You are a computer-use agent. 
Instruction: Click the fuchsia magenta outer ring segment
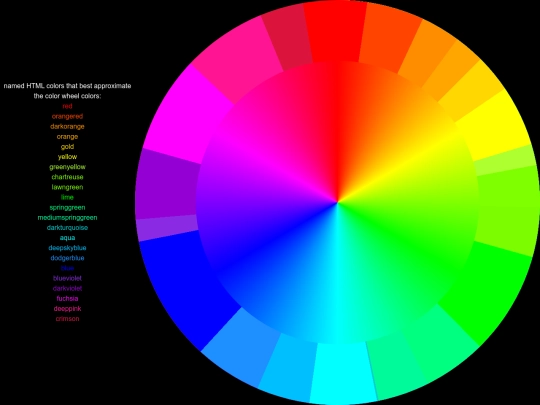188,115
